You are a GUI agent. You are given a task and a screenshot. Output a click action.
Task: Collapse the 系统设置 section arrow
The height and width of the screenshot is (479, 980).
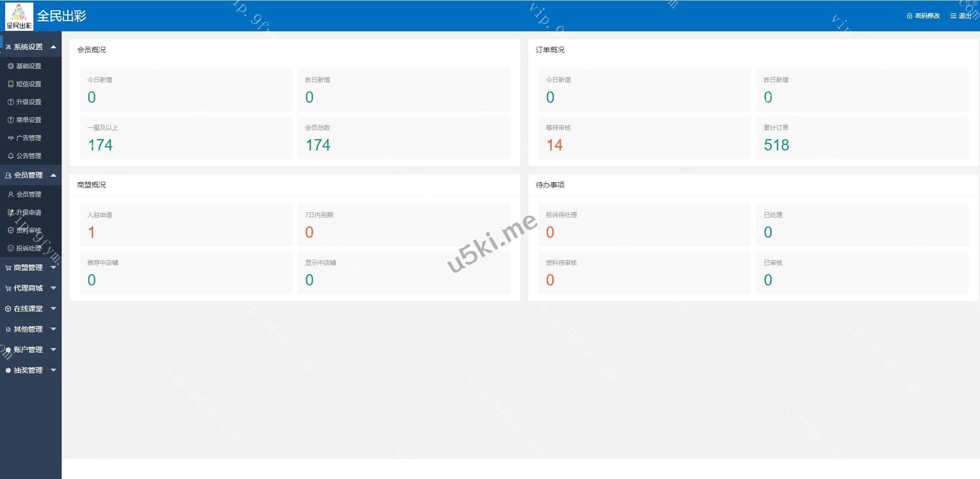[53, 47]
